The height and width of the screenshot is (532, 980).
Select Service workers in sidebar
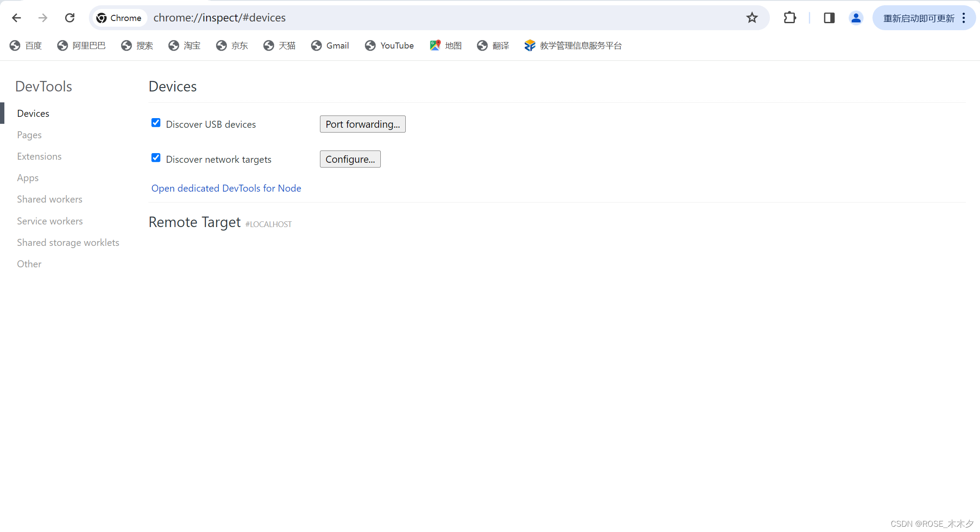pos(50,221)
